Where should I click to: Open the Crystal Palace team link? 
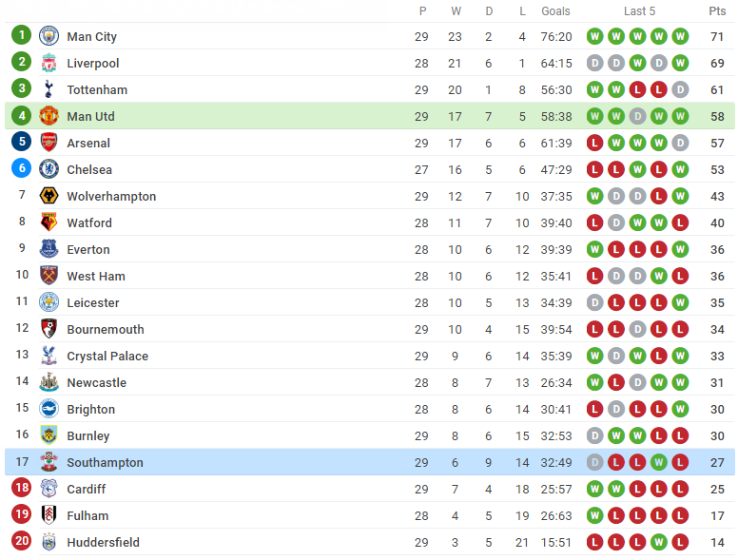(x=107, y=356)
